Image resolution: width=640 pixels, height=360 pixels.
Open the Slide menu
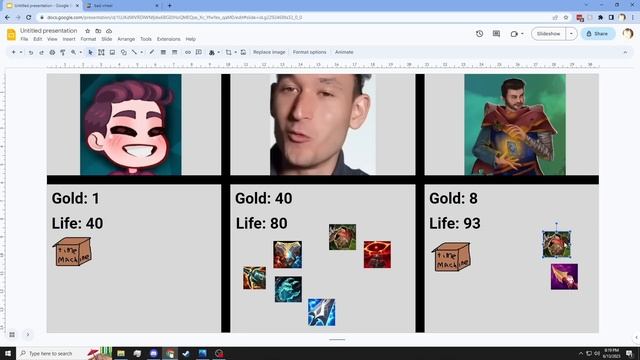107,39
